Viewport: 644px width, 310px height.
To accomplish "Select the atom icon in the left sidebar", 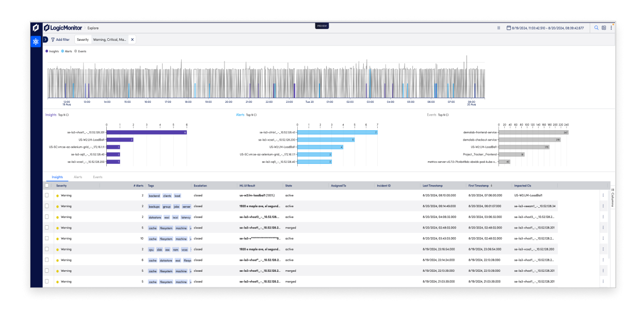I will (35, 41).
